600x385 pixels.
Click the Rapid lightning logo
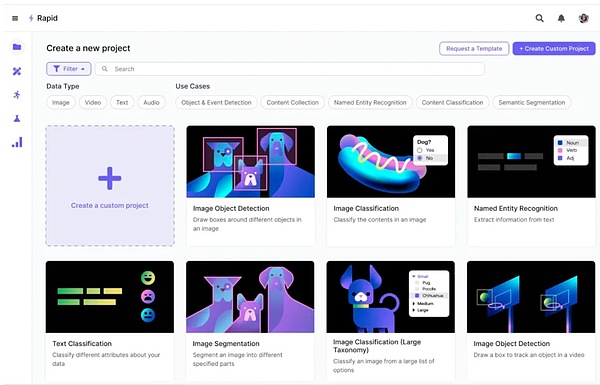tap(31, 18)
